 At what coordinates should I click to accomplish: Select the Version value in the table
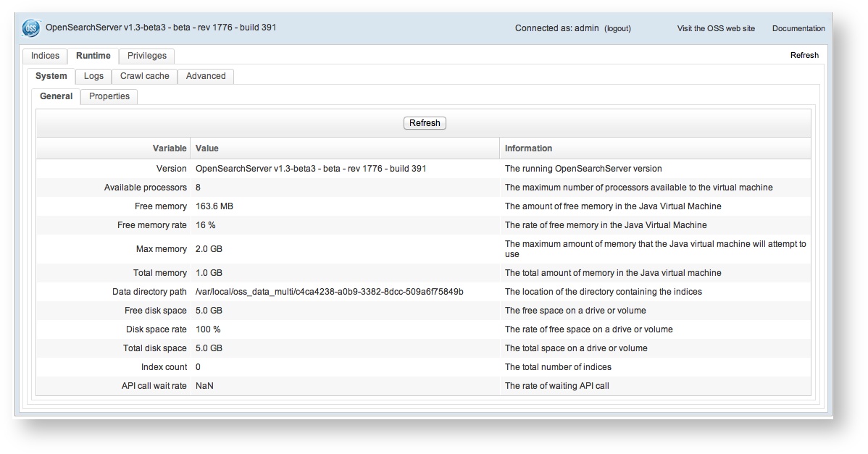[x=311, y=169]
